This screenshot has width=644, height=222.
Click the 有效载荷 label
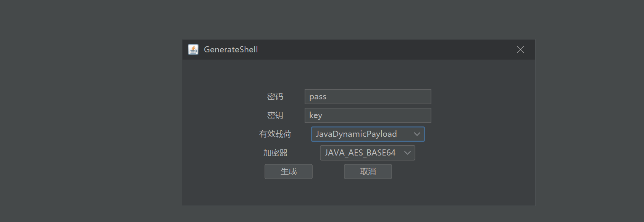click(275, 134)
